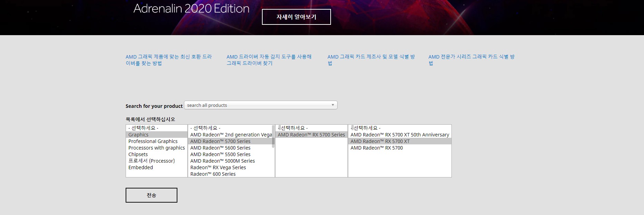Select AMD Radeon RX 5700 model
Viewport: 644px width, 215px height.
(x=400, y=148)
